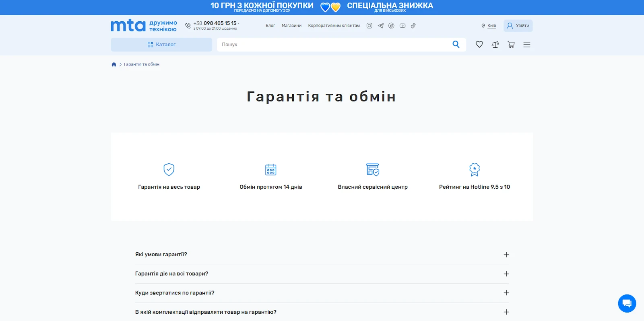Click 'Власний сервісний центр' text
Viewport: 644px width, 321px height.
[x=373, y=187]
